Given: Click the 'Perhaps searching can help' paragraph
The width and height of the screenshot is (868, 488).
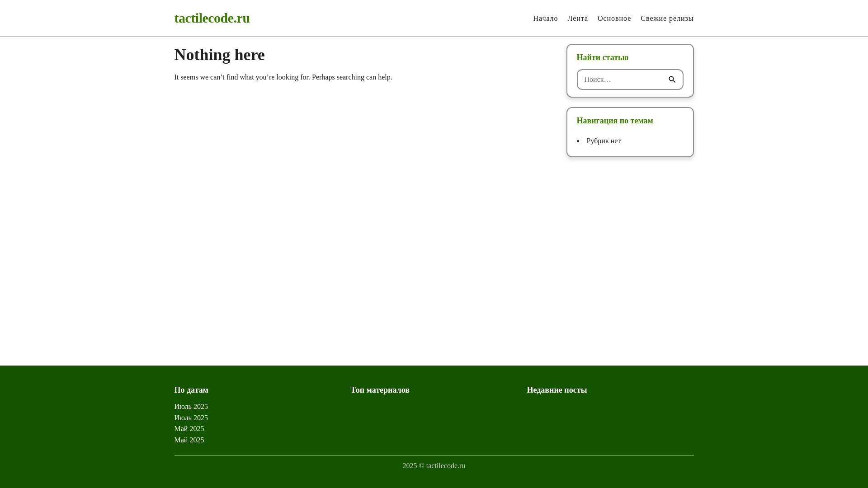Looking at the screenshot, I should (283, 77).
